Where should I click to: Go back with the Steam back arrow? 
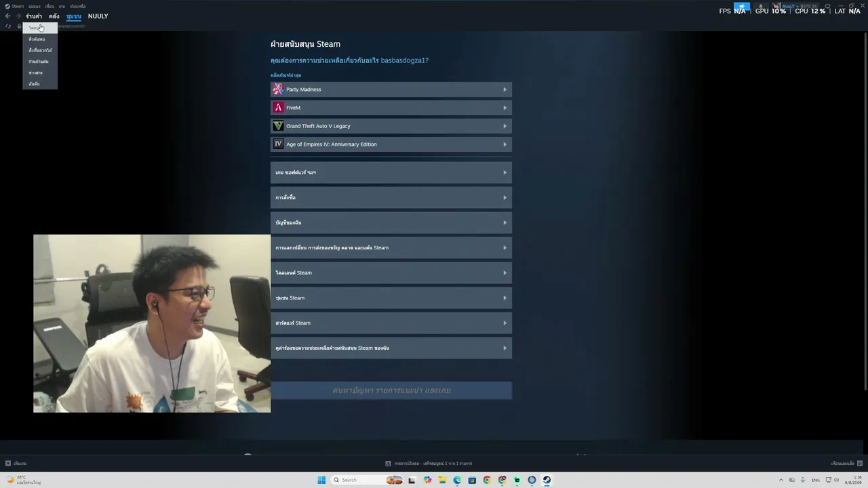point(8,16)
